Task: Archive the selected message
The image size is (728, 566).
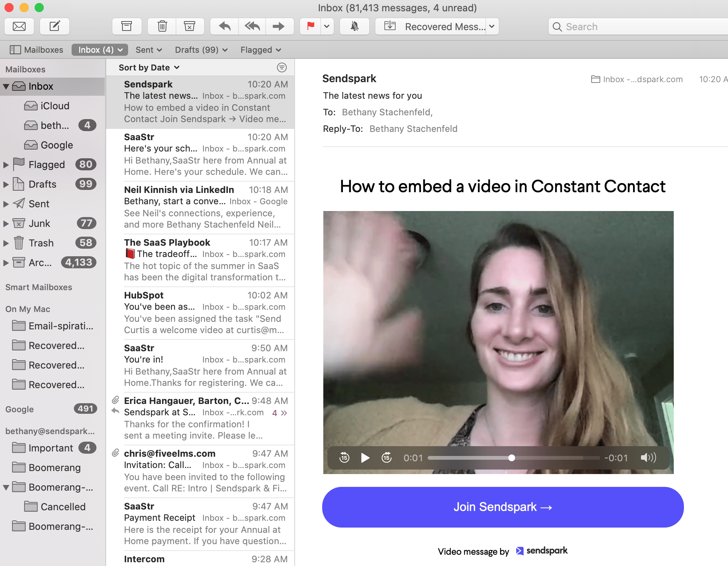Action: click(127, 26)
